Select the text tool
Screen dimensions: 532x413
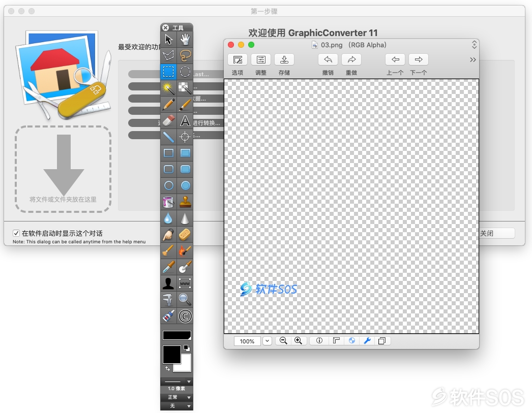185,120
